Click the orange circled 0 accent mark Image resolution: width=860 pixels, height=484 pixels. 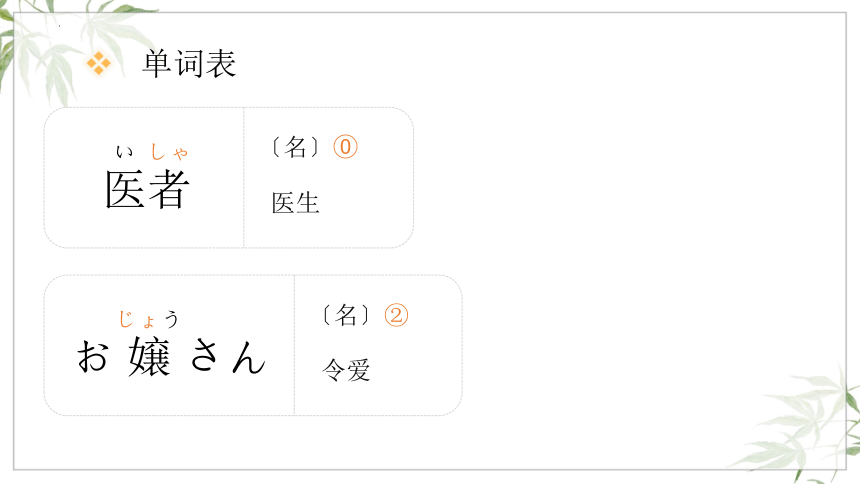point(346,147)
